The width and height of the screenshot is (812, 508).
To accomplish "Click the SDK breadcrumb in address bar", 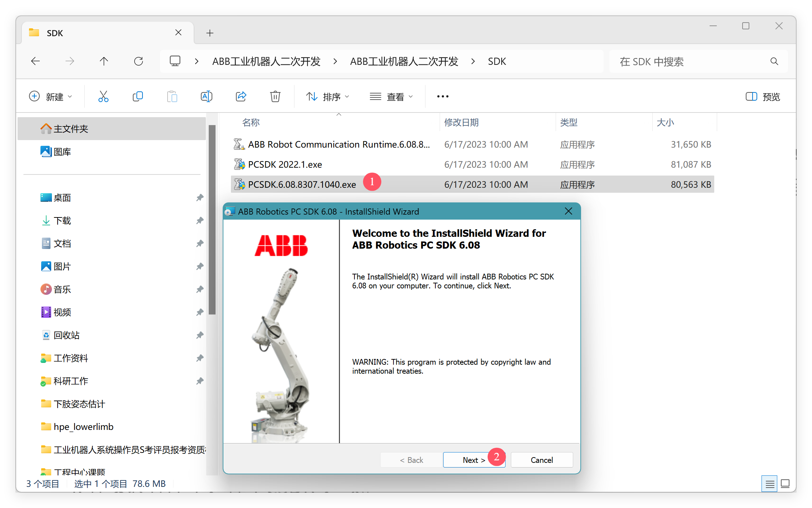I will tap(497, 61).
